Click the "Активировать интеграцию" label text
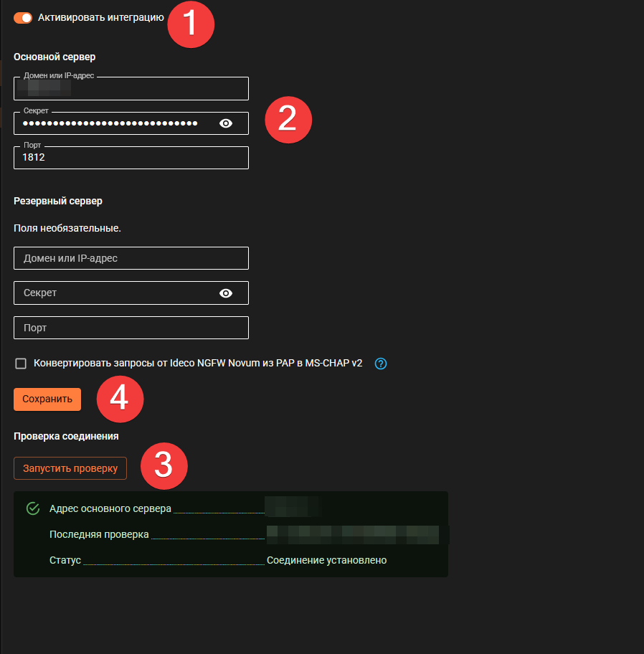The height and width of the screenshot is (654, 644). 100,17
